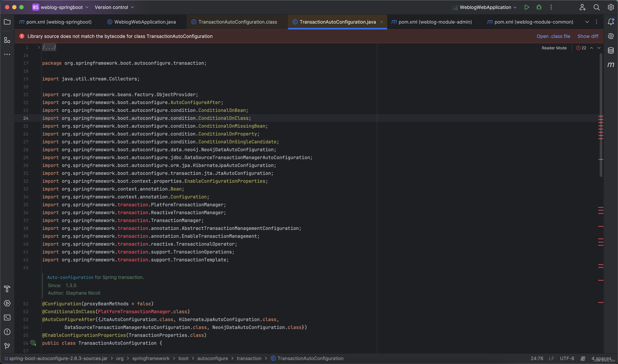
Task: Run WeblogWebApplication with the play icon
Action: point(526,7)
